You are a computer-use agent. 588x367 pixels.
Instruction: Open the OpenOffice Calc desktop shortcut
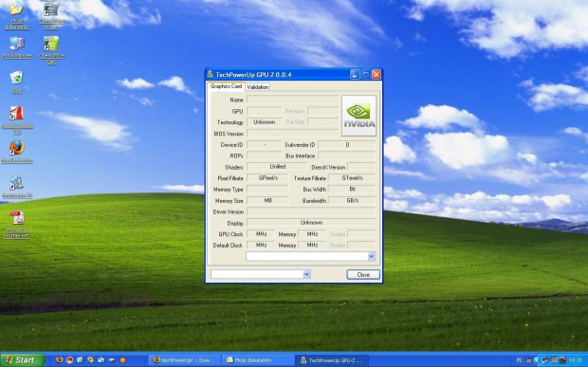click(51, 50)
